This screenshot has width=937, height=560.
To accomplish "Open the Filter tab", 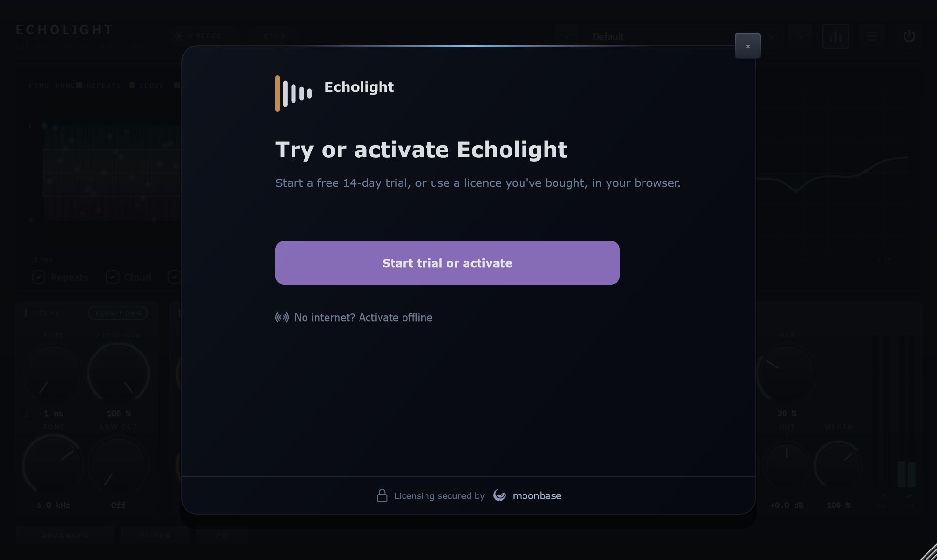I will coord(155,536).
